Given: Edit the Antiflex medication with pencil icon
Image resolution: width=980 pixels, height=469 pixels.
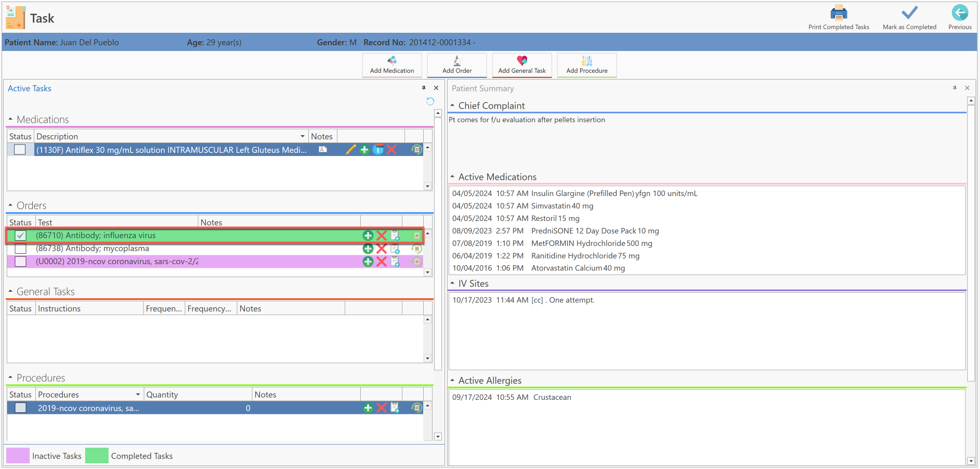Looking at the screenshot, I should coord(351,150).
